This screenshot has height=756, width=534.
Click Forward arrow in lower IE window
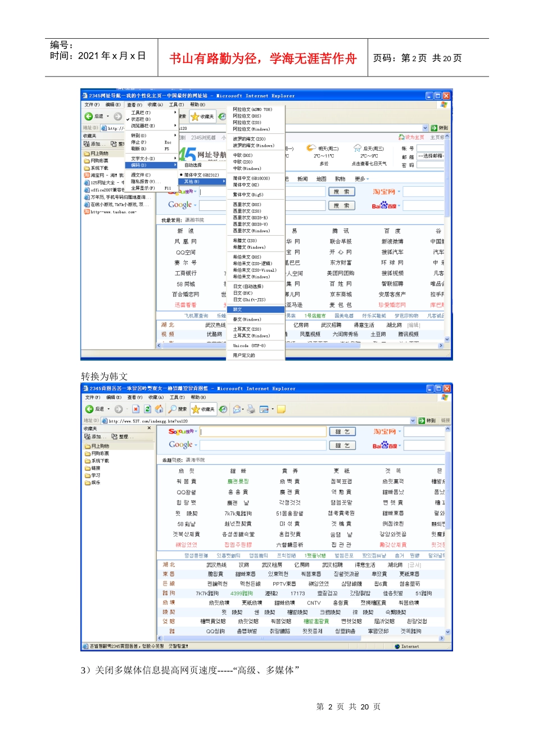118,409
